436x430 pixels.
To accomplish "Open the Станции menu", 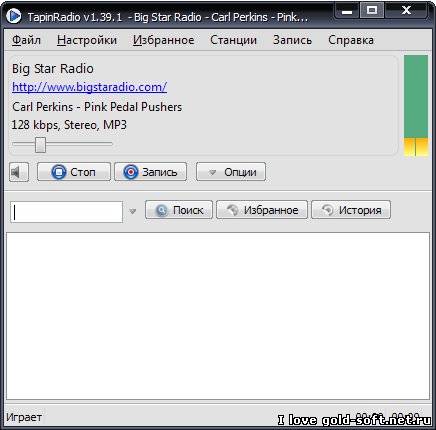I will click(x=233, y=40).
